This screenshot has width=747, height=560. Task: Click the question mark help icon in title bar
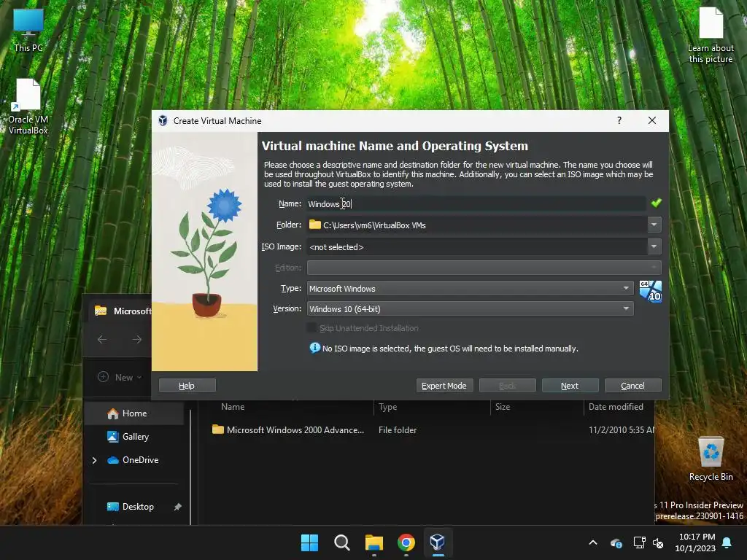619,120
